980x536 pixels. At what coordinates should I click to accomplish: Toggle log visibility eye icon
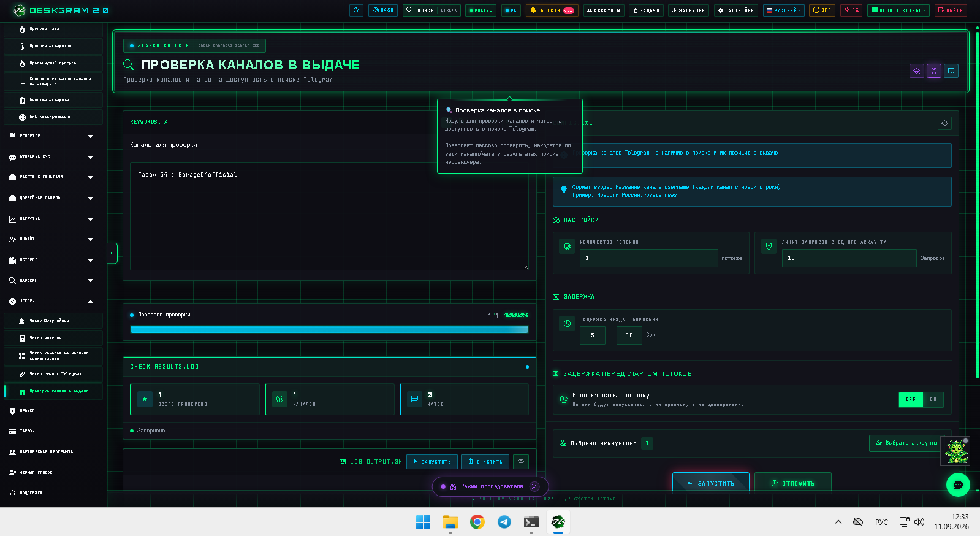pyautogui.click(x=521, y=461)
